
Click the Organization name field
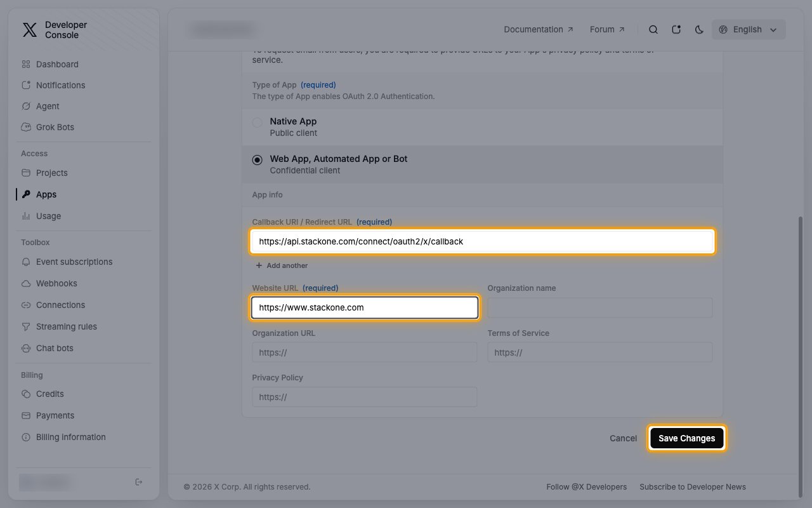(600, 307)
